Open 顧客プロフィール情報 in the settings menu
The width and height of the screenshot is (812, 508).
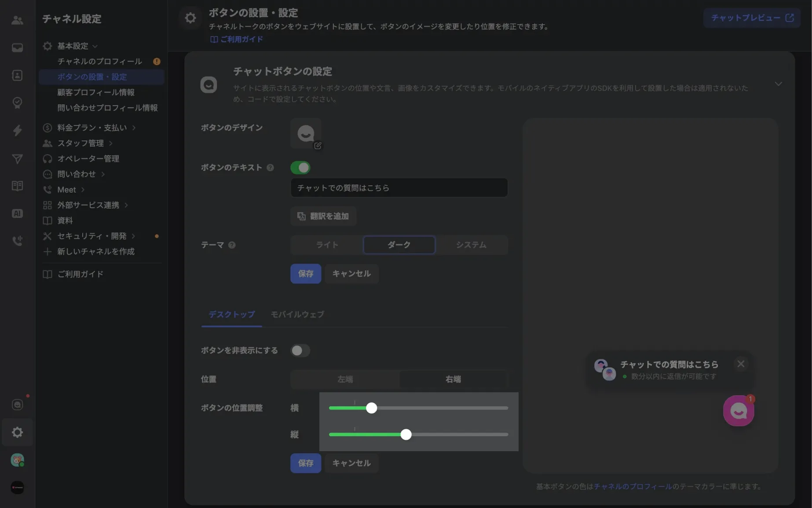point(97,92)
